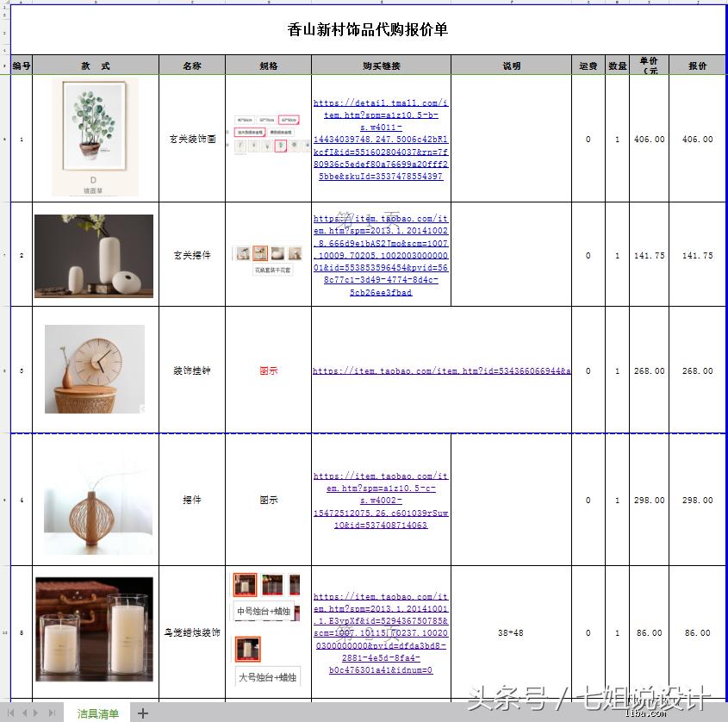Viewport: 728px width, 722px height.
Task: Select the 406.00 unit price cell
Action: pyautogui.click(x=648, y=140)
